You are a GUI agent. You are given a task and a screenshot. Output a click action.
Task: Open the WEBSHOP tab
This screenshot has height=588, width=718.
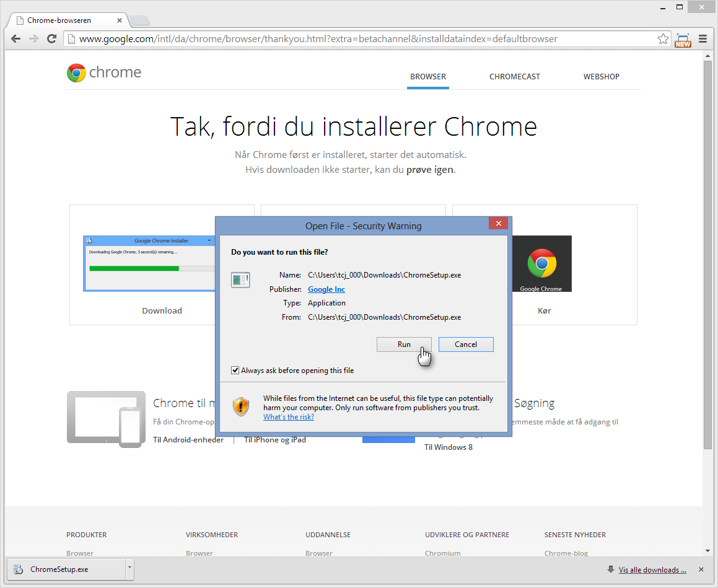click(601, 77)
